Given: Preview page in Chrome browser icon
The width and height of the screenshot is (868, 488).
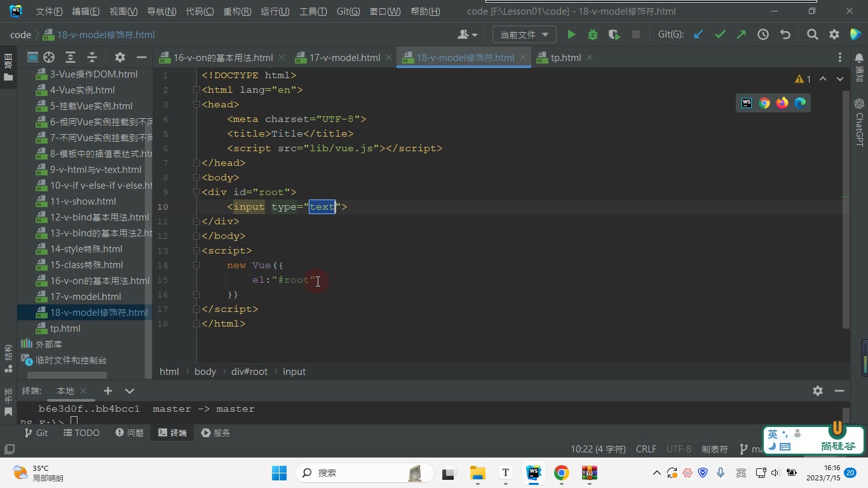Looking at the screenshot, I should 764,103.
